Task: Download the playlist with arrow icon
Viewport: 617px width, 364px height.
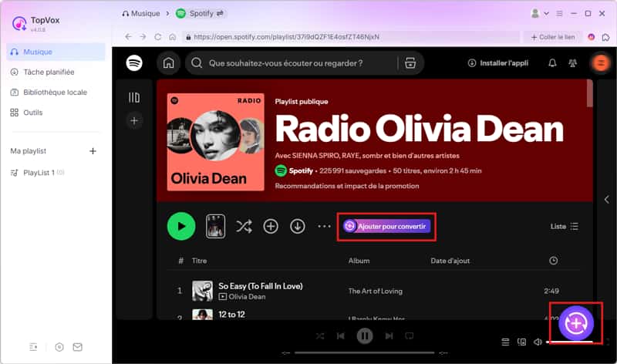Action: (x=298, y=226)
